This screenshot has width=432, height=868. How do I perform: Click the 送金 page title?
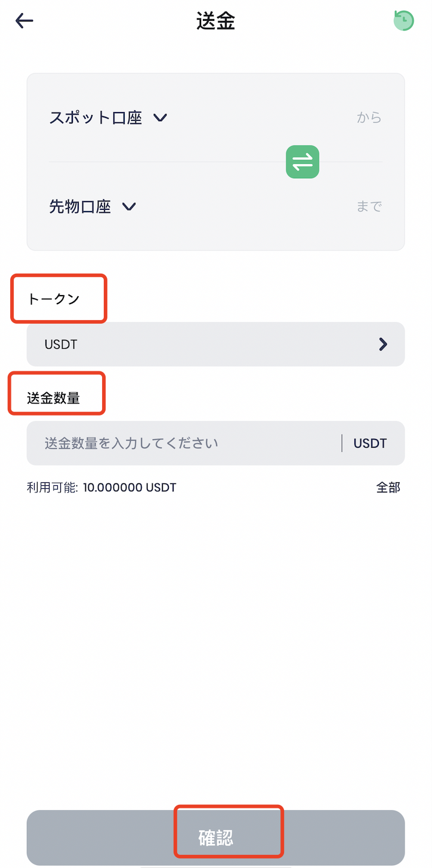tap(215, 21)
